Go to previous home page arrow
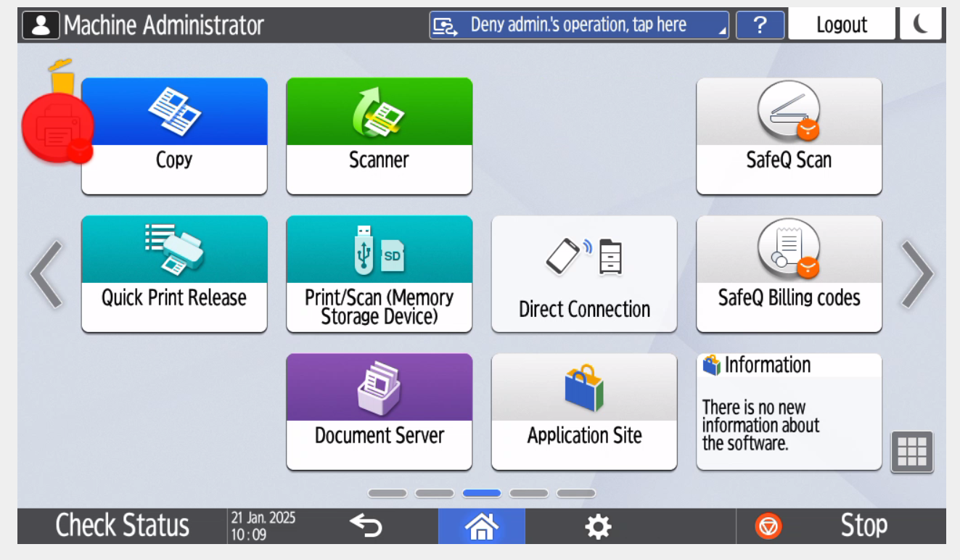Screen dimensions: 960x560 46,274
